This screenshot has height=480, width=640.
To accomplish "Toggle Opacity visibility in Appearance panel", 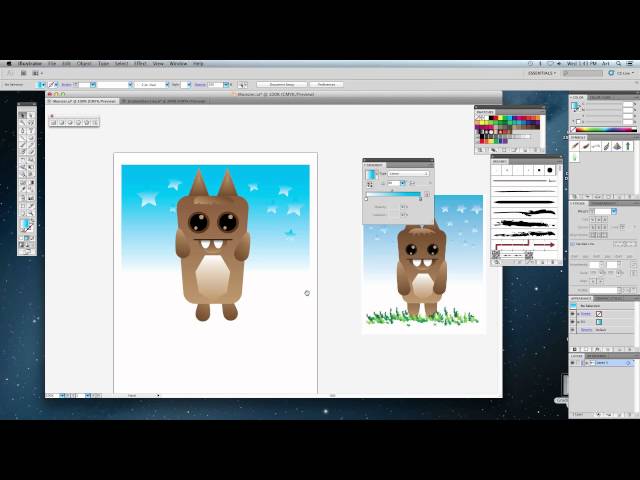I will click(x=572, y=329).
